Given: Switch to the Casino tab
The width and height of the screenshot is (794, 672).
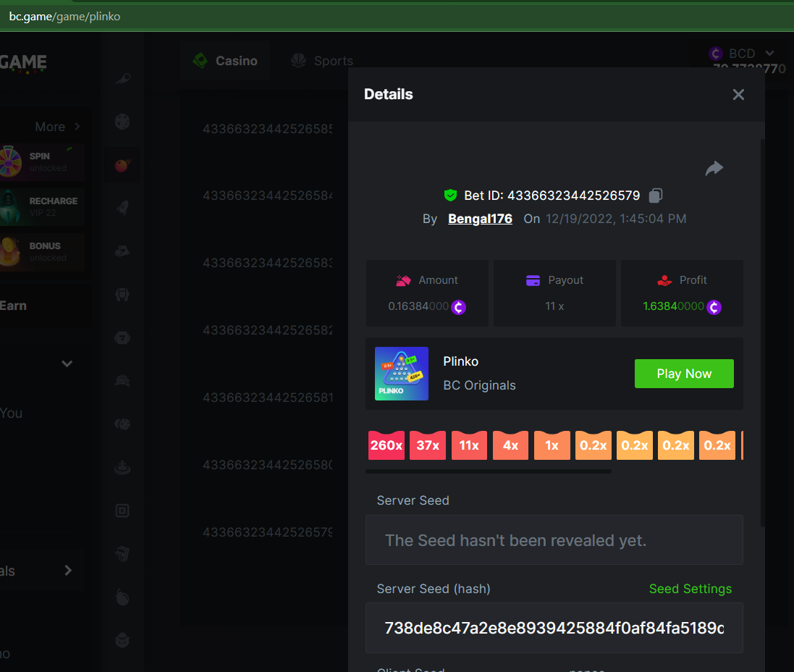Looking at the screenshot, I should tap(225, 61).
